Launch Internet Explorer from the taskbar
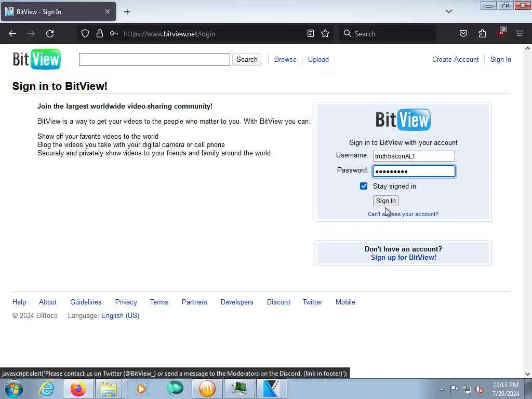Viewport: 532px width, 399px height. (x=46, y=389)
